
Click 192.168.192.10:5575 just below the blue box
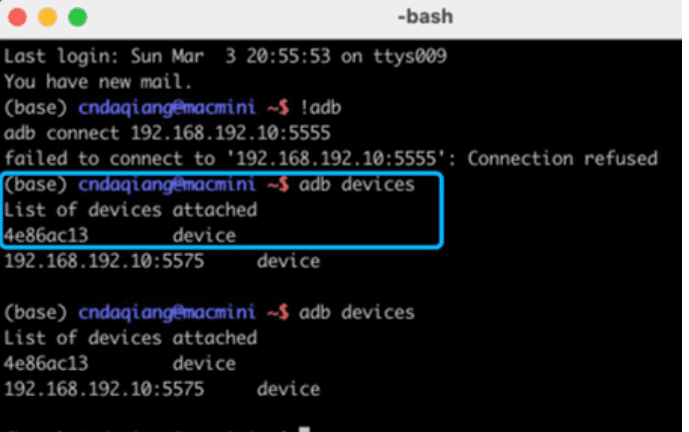click(x=88, y=262)
